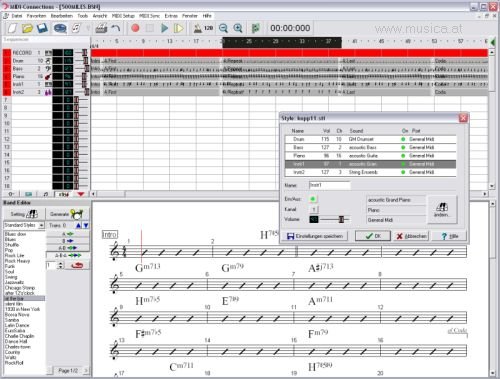Toggle the red button of the Drum track
The image size is (500, 379).
coord(7,61)
